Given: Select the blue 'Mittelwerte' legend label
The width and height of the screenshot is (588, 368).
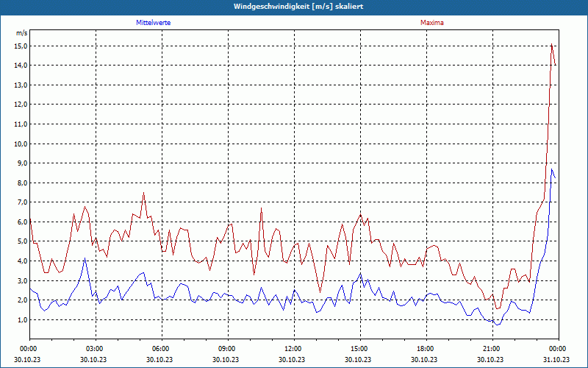Looking at the screenshot, I should click(154, 23).
